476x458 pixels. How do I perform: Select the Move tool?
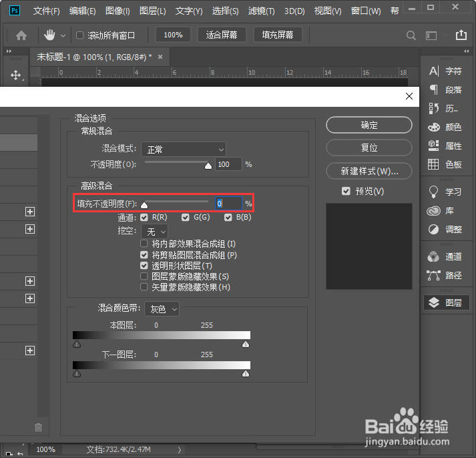[16, 75]
